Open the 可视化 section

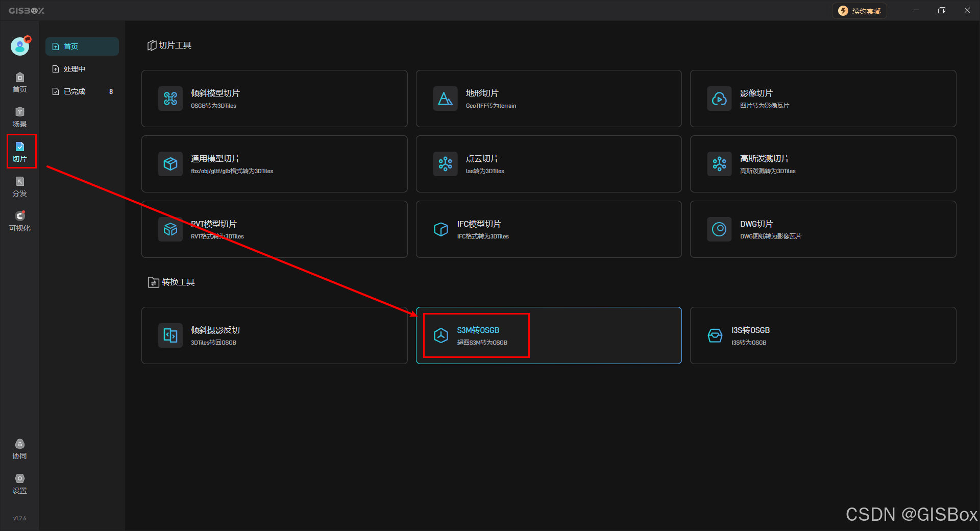click(19, 222)
